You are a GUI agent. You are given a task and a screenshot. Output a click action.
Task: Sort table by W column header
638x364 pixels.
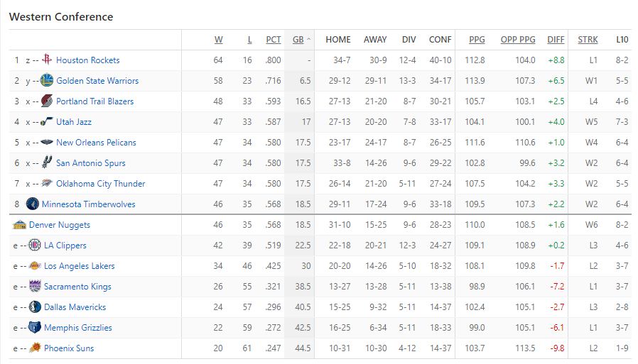click(218, 40)
